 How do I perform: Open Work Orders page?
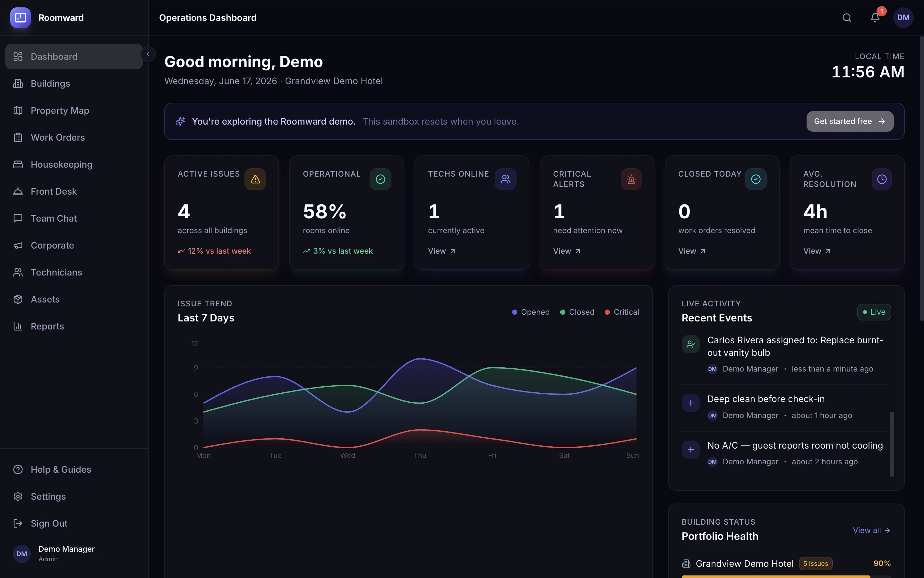point(74,137)
